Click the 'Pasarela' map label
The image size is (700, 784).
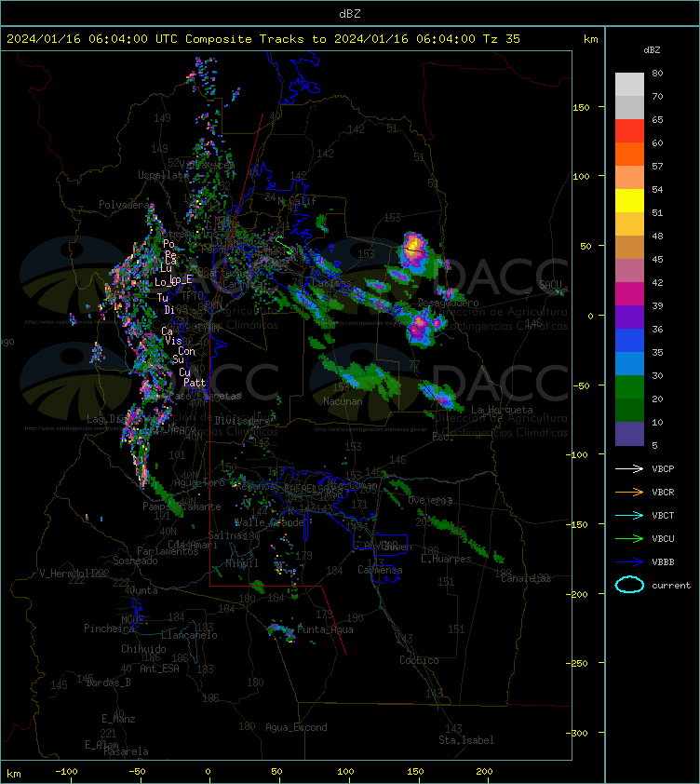pyautogui.click(x=126, y=751)
